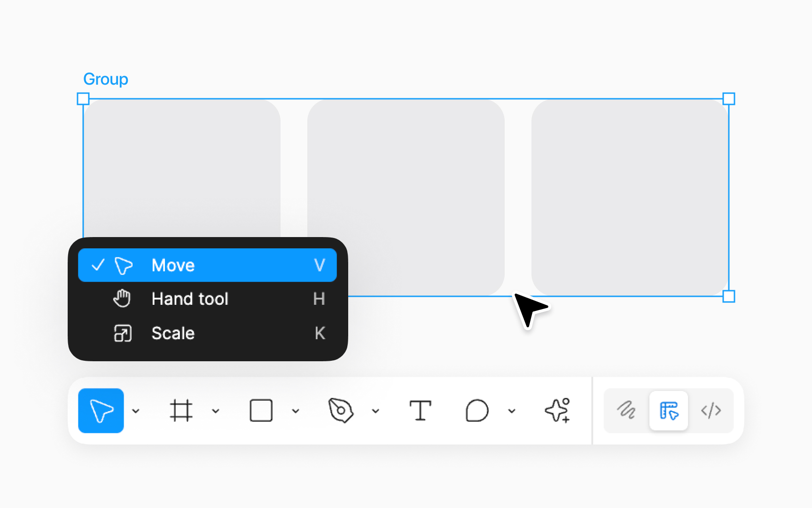Select the Move tool in the toolbar
Screen dimensions: 812x508
pyautogui.click(x=101, y=410)
